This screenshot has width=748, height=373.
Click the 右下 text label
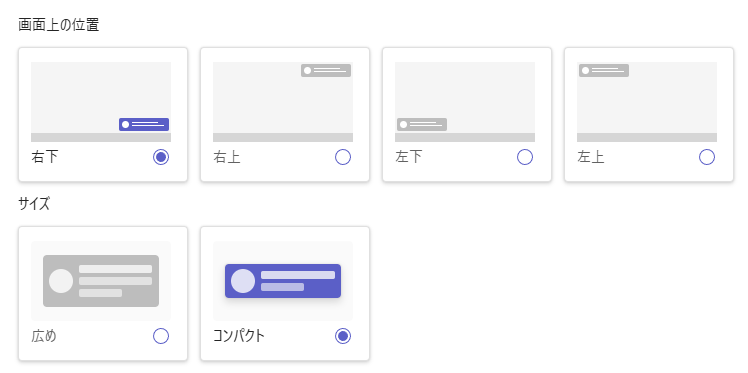click(x=45, y=157)
